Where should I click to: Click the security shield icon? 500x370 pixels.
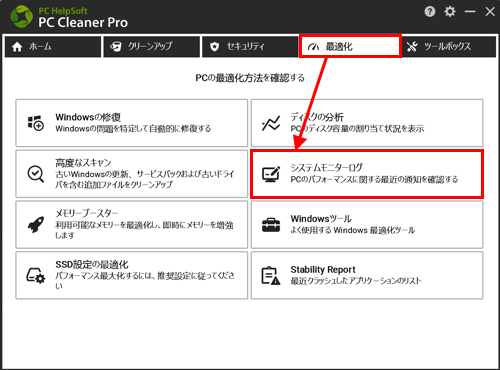(x=215, y=47)
